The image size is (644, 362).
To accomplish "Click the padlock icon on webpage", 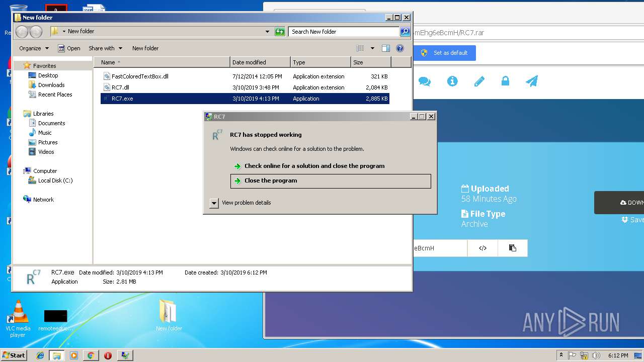I will click(x=505, y=81).
